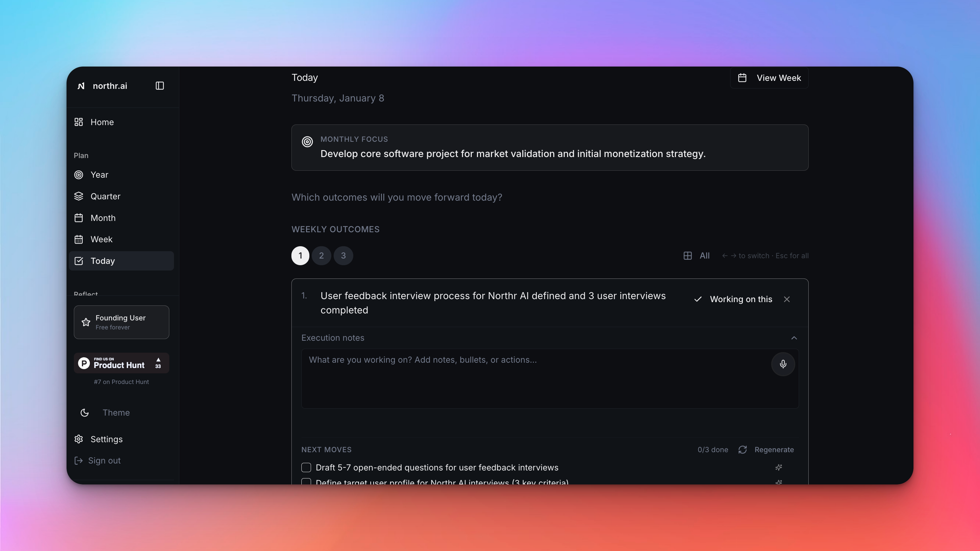Open the Theme toggle with moon icon
Viewport: 980px width, 551px height.
coord(84,413)
